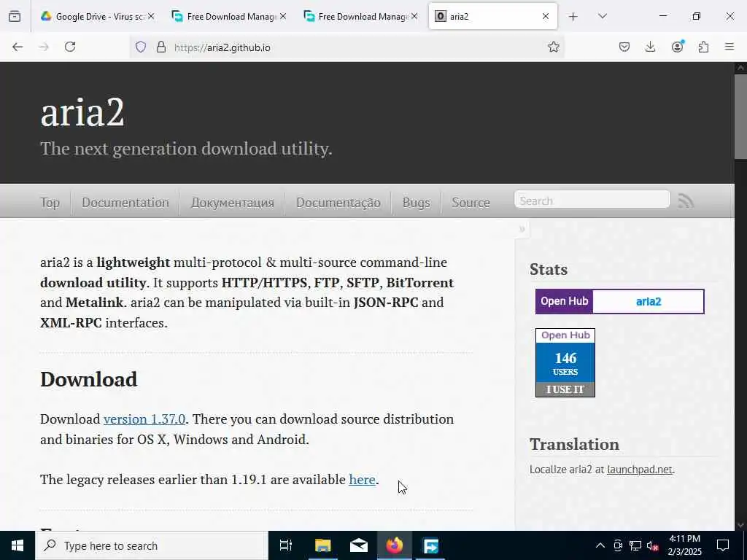Click Windows taskbar search box
747x560 pixels.
pos(152,545)
